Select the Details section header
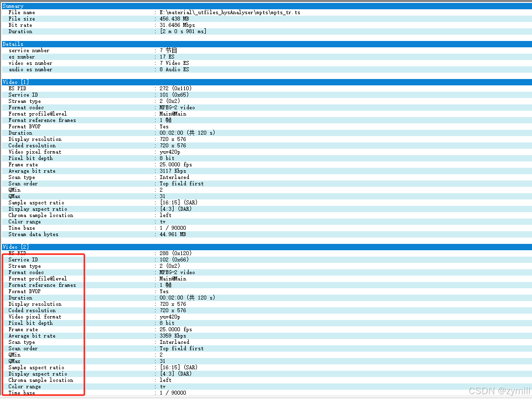 [266, 44]
